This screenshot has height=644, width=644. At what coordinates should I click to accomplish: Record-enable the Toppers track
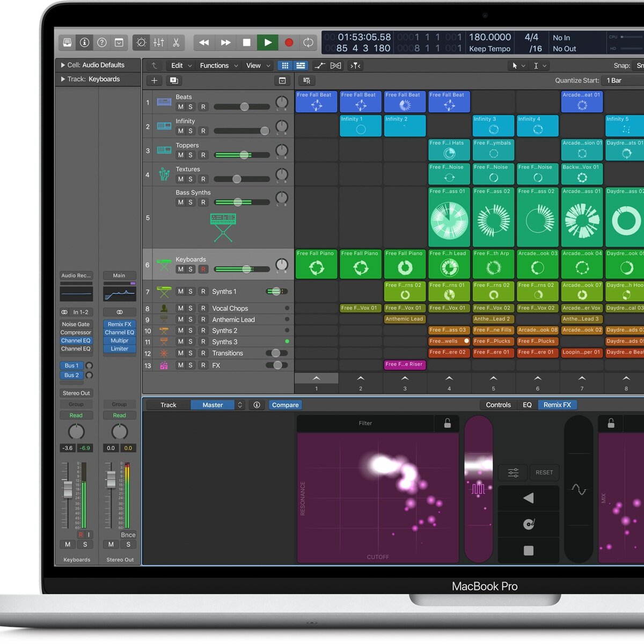(x=203, y=155)
